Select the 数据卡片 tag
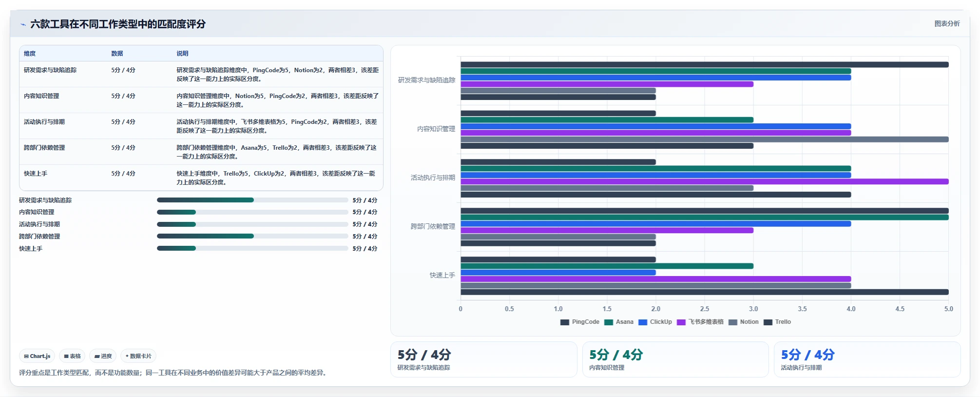The image size is (980, 397). (138, 356)
